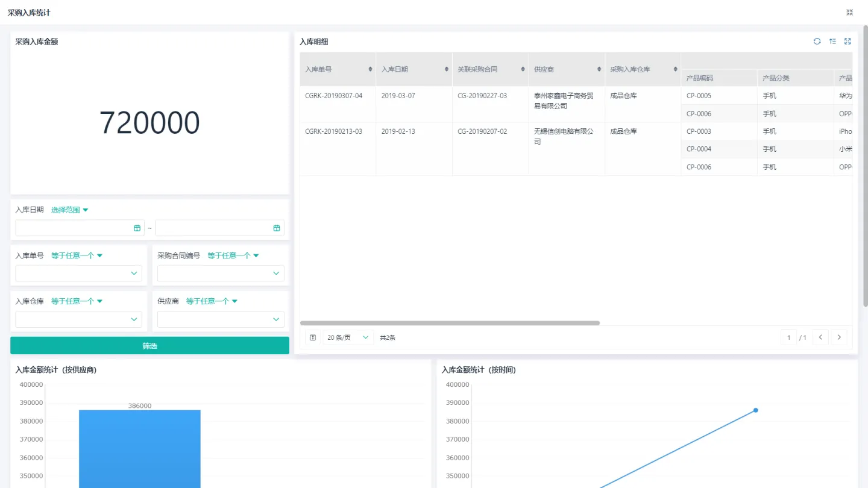This screenshot has width=868, height=488.
Task: Go to previous page arrow
Action: [820, 337]
